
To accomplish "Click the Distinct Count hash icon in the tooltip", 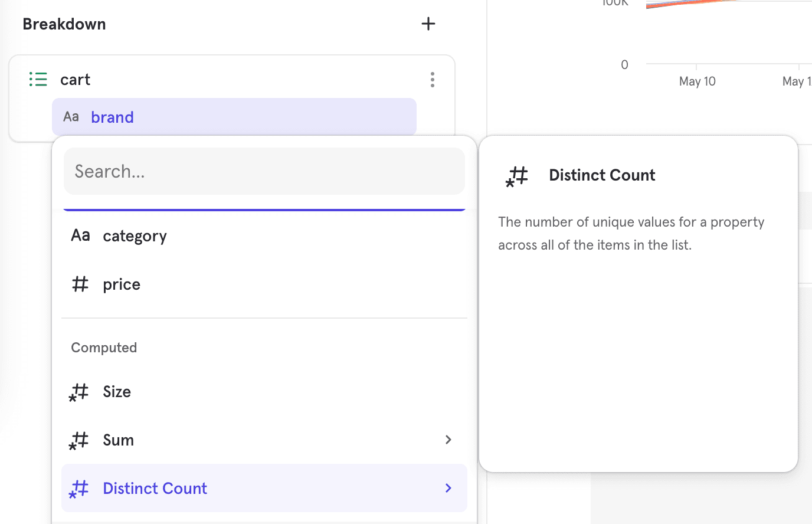I will point(516,176).
